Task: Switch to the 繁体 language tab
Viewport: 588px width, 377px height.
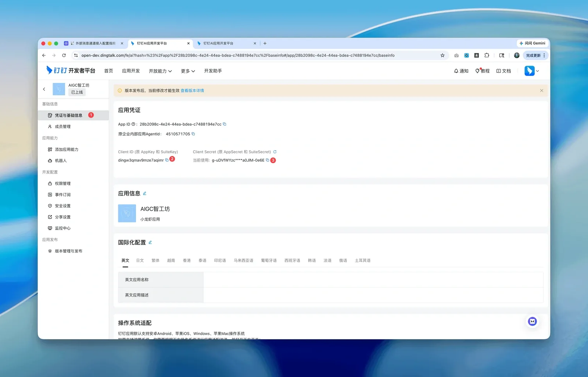Action: (155, 261)
